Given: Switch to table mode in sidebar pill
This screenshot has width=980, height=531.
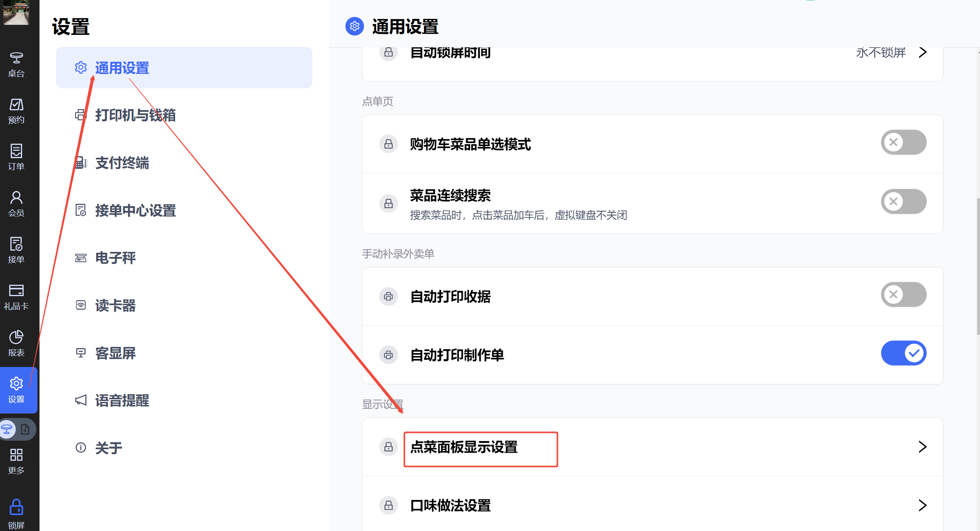Looking at the screenshot, I should [x=8, y=429].
